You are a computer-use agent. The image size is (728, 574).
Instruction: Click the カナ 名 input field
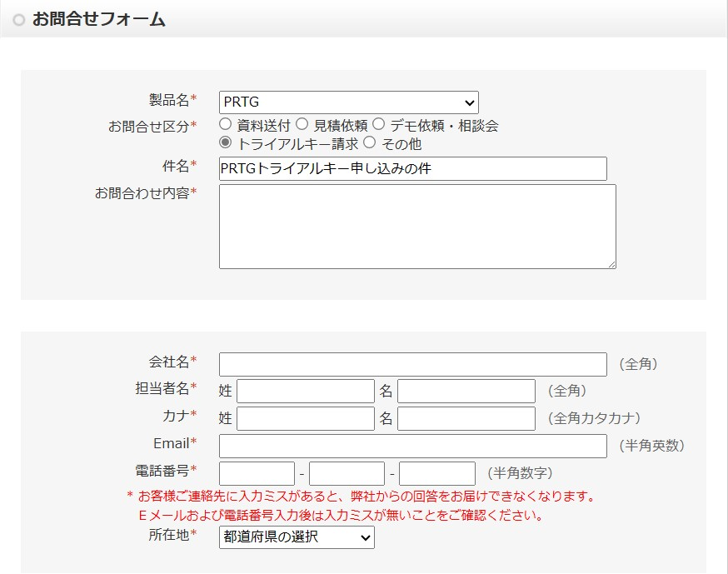click(466, 418)
